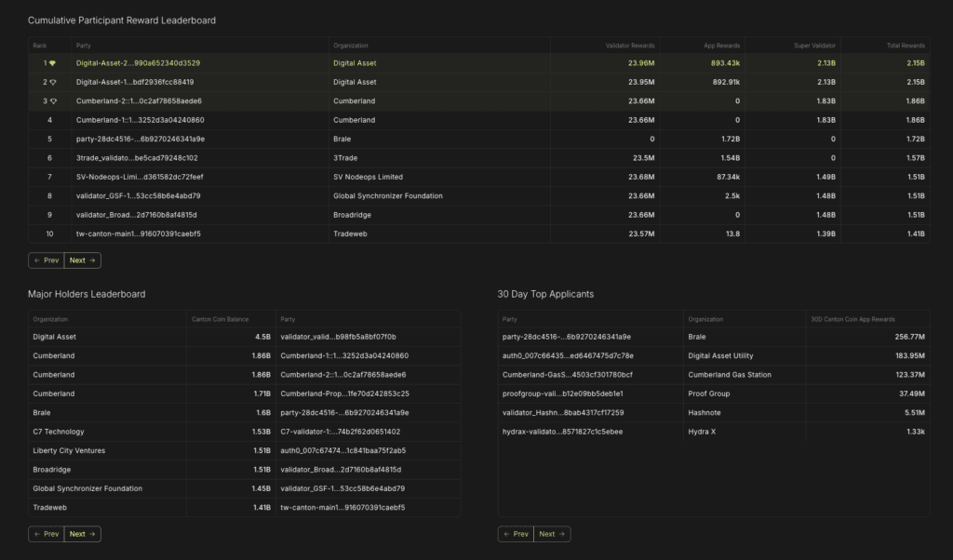Select party C7-validator-1:...74b2f62d0651402
Image resolution: width=953 pixels, height=560 pixels.
[341, 432]
